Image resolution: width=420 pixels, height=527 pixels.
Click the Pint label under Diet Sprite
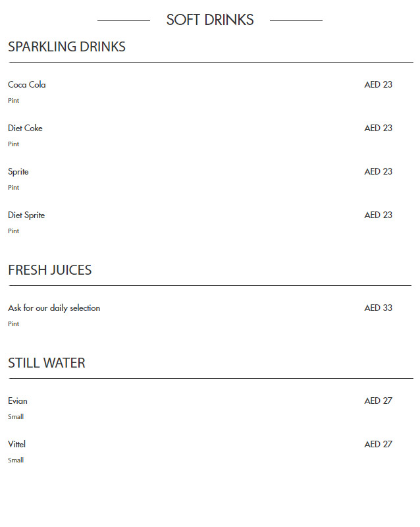pyautogui.click(x=13, y=231)
